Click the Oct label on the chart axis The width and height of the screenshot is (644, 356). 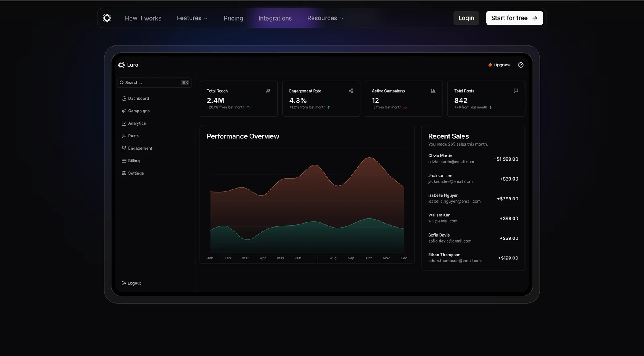[x=369, y=258]
